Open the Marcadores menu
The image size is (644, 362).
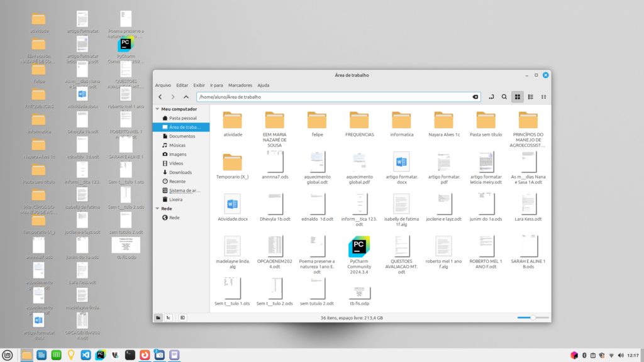pos(240,85)
